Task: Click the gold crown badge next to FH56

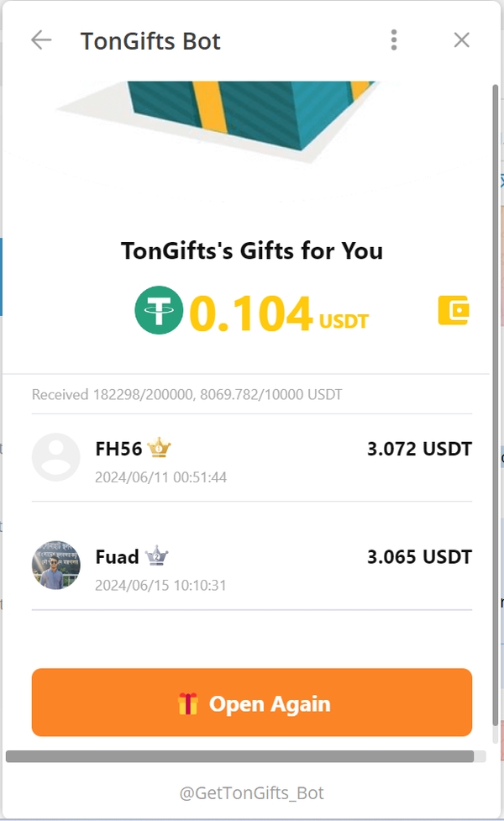Action: click(159, 448)
